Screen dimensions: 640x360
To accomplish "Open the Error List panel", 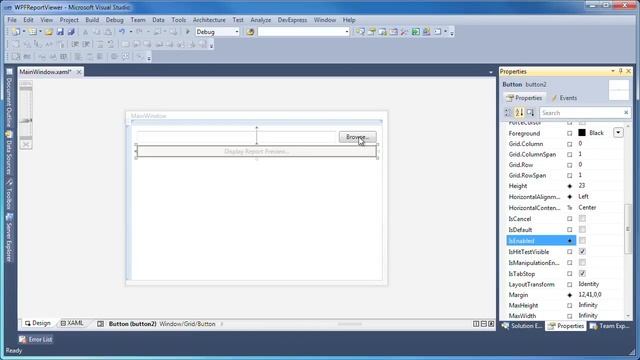I will coord(36,339).
